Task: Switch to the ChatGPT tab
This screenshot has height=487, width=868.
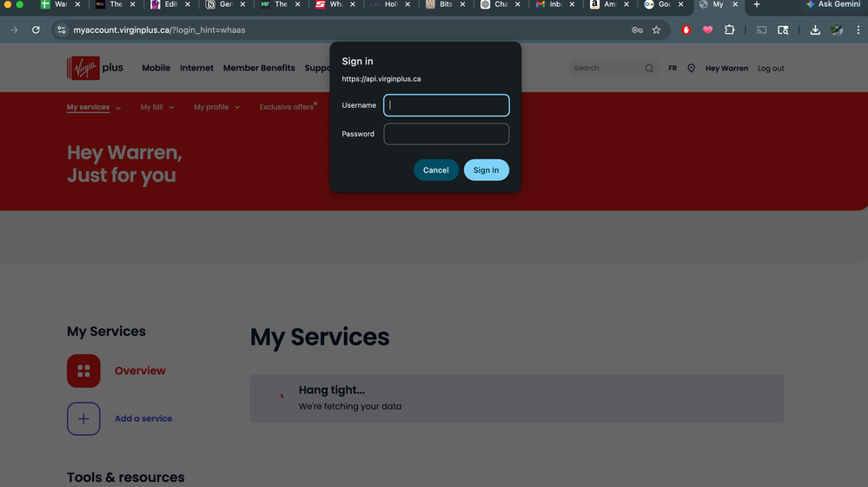Action: [494, 4]
